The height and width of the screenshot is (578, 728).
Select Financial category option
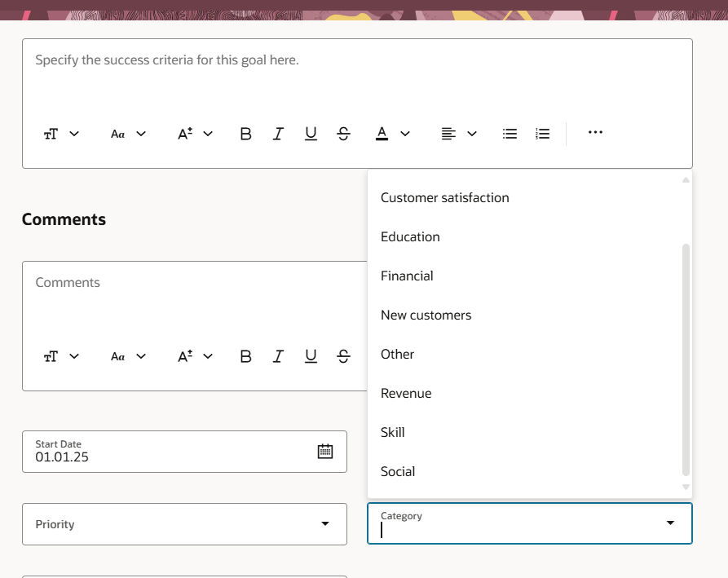click(525, 276)
